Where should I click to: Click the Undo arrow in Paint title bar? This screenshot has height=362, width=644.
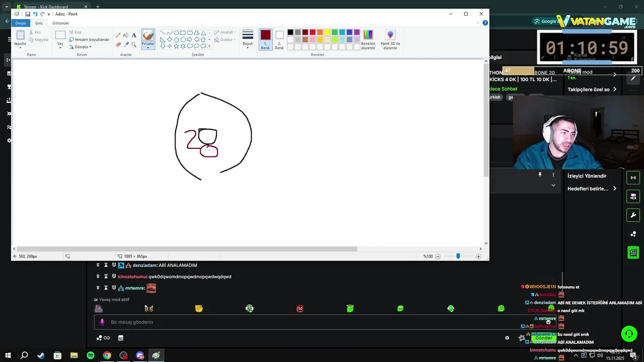[x=35, y=14]
